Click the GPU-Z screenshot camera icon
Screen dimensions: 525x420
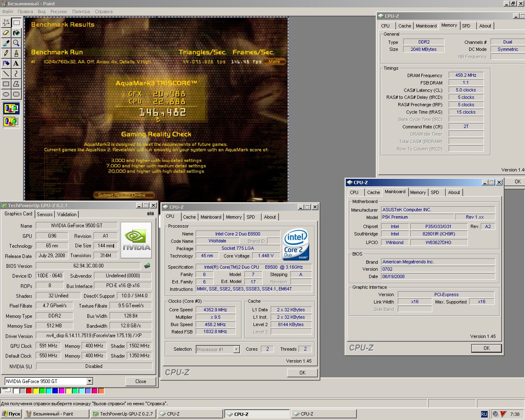click(x=151, y=214)
